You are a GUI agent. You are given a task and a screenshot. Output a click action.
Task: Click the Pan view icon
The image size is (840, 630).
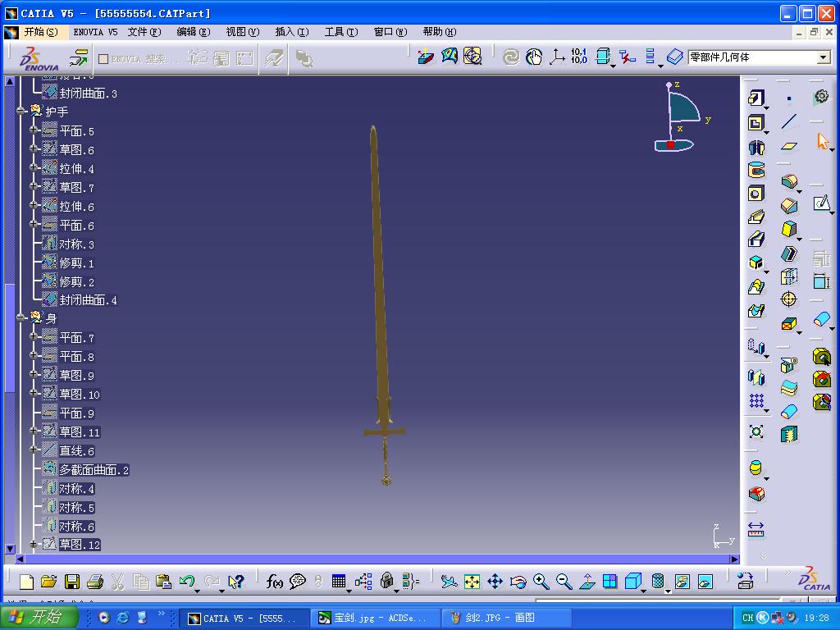click(x=495, y=582)
